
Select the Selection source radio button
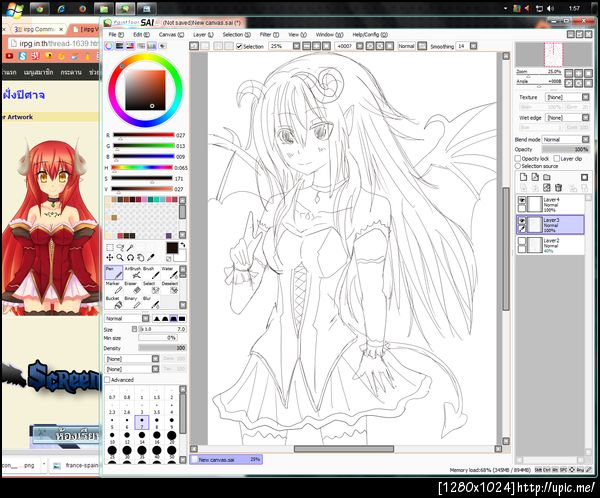coord(518,166)
